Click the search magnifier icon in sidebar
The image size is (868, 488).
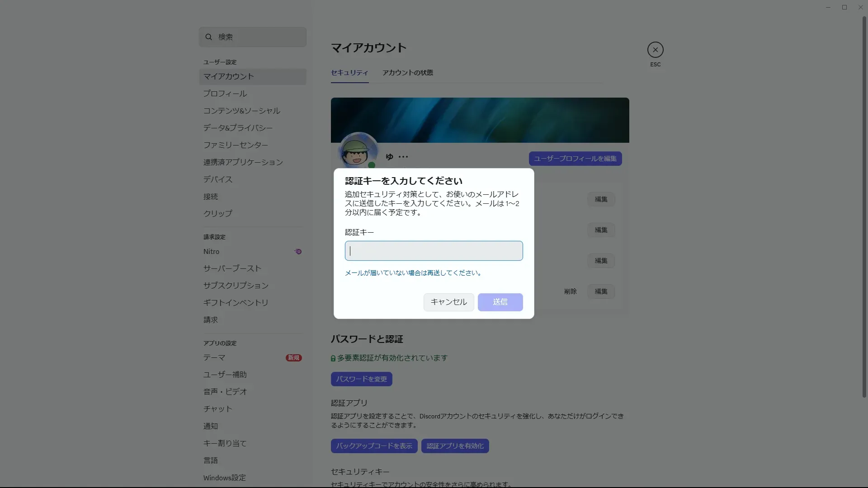point(208,37)
